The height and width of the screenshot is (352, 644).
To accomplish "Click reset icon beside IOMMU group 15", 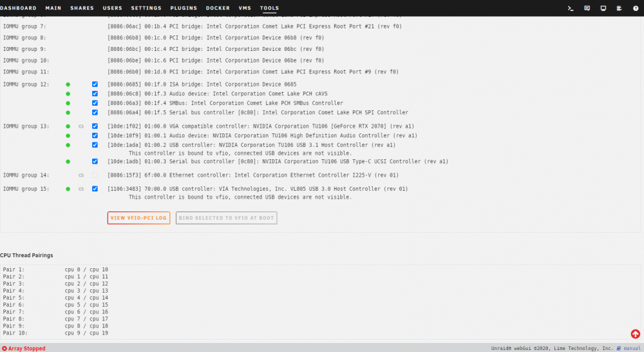I will click(81, 189).
